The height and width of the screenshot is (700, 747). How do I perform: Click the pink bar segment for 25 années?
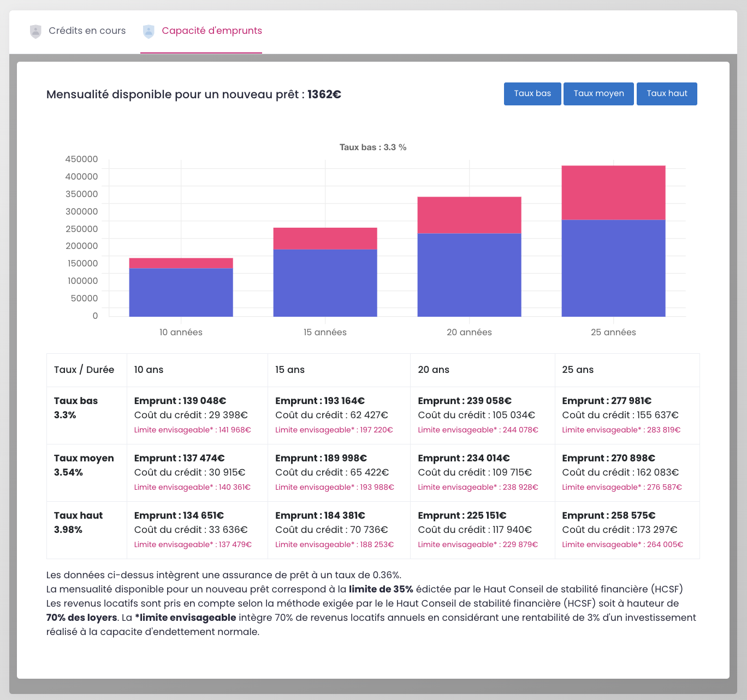[x=613, y=193]
